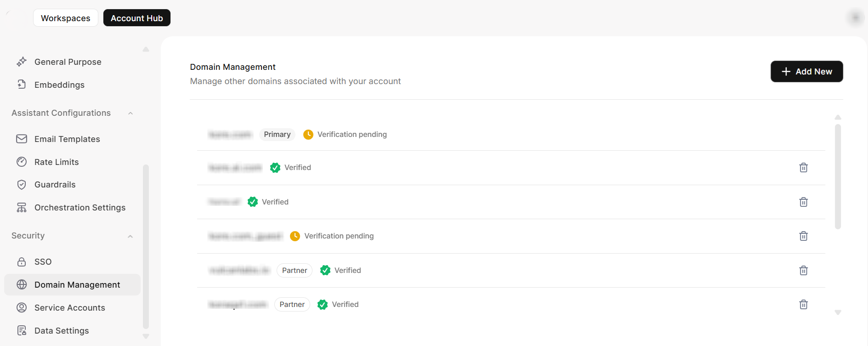The height and width of the screenshot is (346, 868).
Task: Delete the pending verification non-primary domain
Action: 803,236
